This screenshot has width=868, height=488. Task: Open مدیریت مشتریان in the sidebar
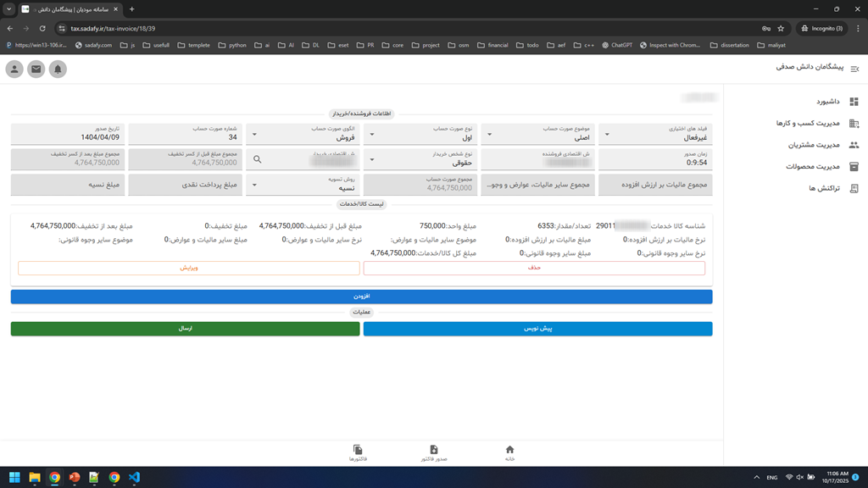(819, 145)
